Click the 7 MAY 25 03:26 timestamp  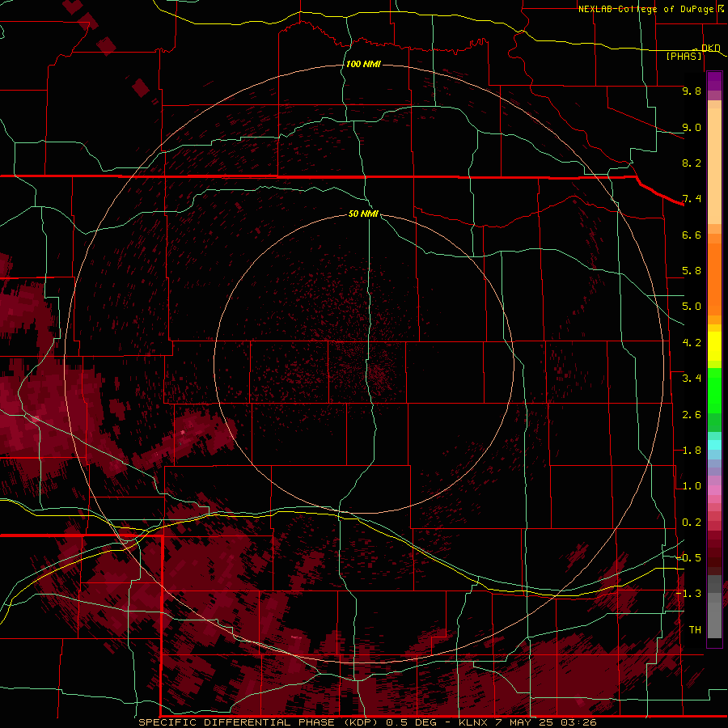tap(546, 722)
